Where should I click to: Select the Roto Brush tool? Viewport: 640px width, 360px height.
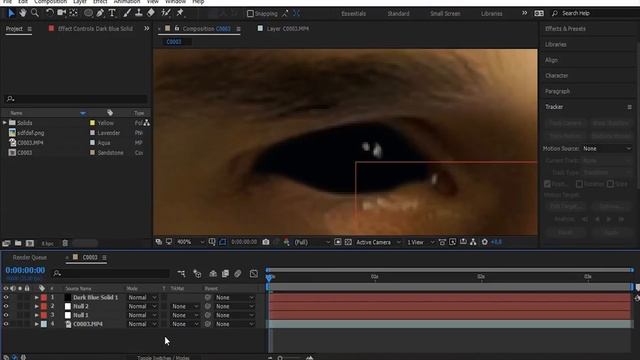[x=166, y=13]
